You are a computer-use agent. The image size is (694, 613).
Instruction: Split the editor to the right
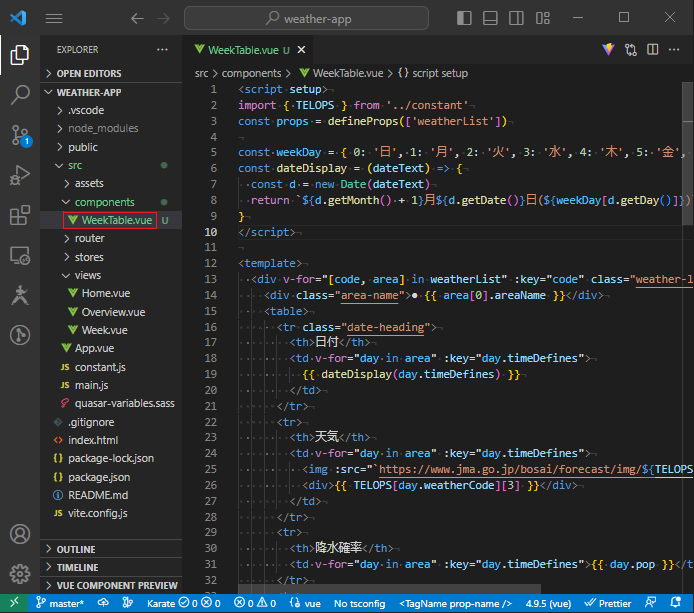tap(652, 50)
